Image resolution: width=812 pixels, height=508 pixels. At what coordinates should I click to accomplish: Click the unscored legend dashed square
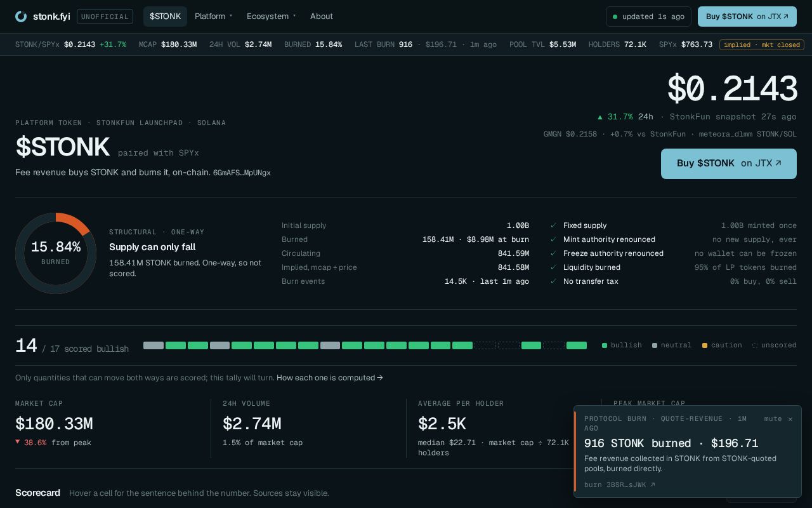pyautogui.click(x=755, y=345)
